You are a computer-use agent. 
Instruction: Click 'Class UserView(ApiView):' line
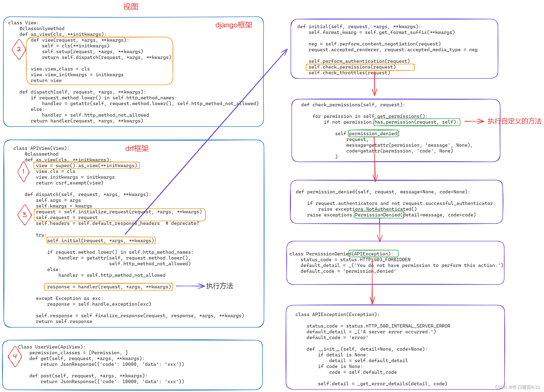pos(52,347)
